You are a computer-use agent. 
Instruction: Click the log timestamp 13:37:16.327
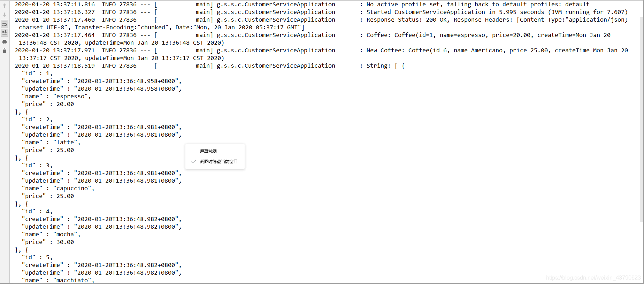click(x=74, y=12)
